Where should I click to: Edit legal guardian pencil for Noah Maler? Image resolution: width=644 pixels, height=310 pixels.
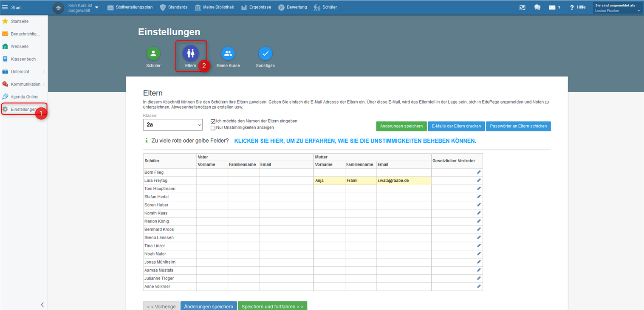click(x=479, y=254)
